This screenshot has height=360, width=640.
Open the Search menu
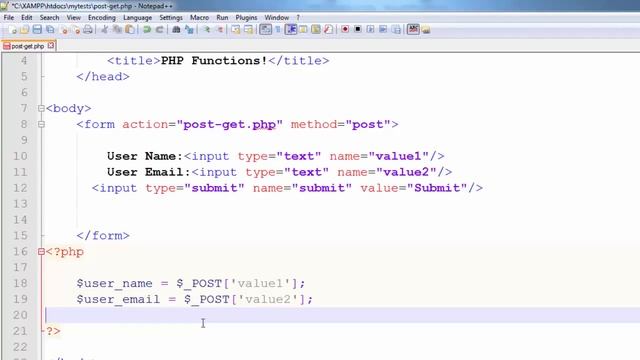pos(49,18)
